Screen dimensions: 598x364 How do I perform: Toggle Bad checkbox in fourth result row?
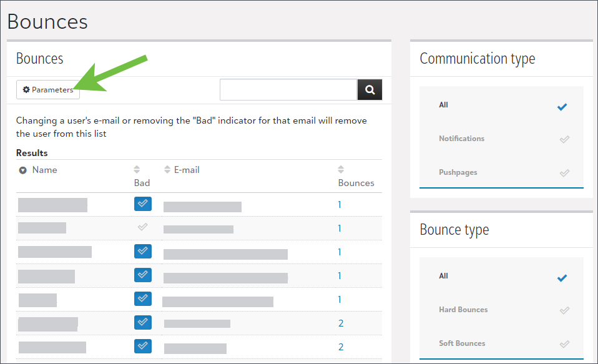(x=143, y=275)
